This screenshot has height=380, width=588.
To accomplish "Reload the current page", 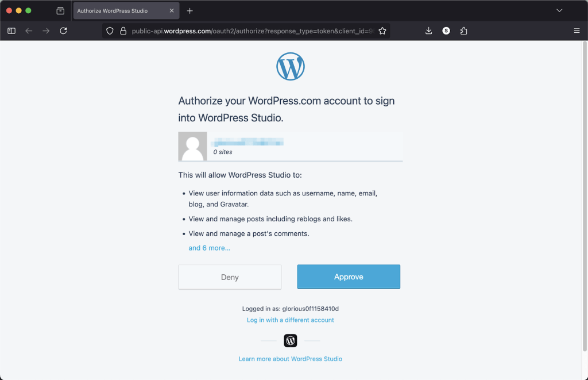I will pyautogui.click(x=63, y=30).
